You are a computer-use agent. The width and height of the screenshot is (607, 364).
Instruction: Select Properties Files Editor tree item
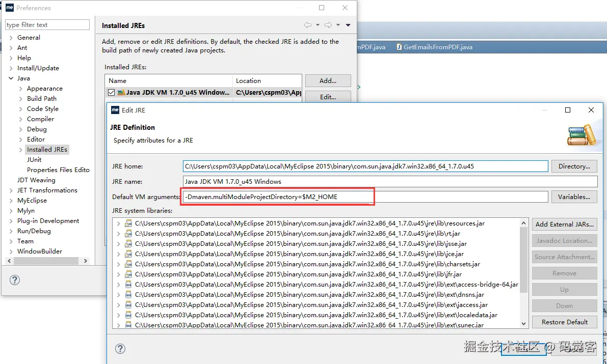58,170
